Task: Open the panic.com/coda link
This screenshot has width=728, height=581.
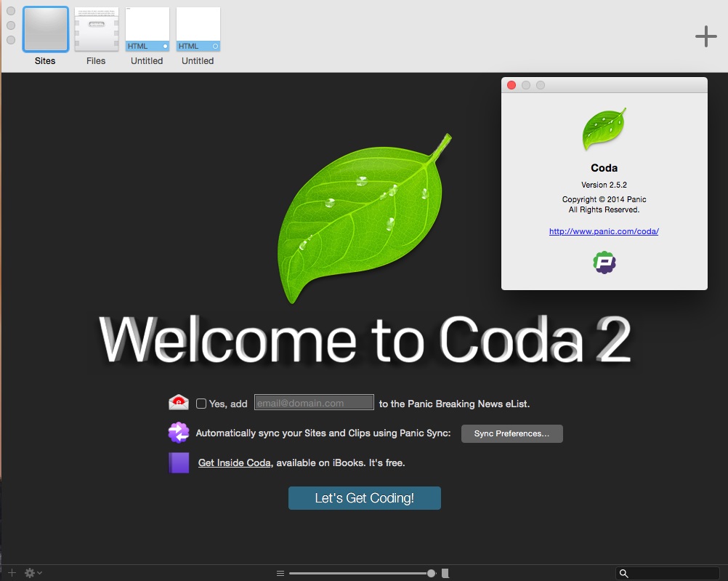Action: pos(604,231)
